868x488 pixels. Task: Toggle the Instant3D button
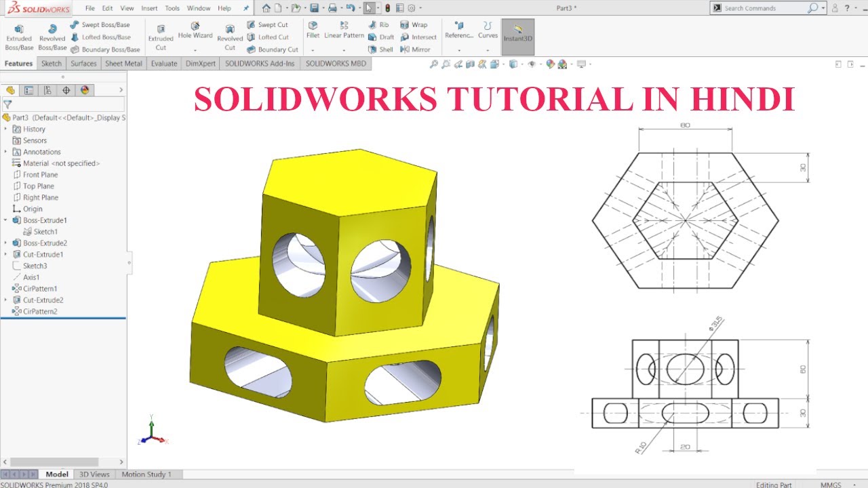517,37
